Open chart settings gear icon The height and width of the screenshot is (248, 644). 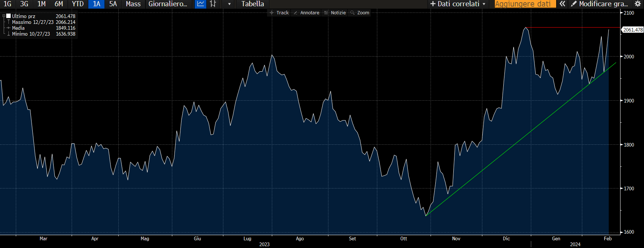(x=638, y=4)
